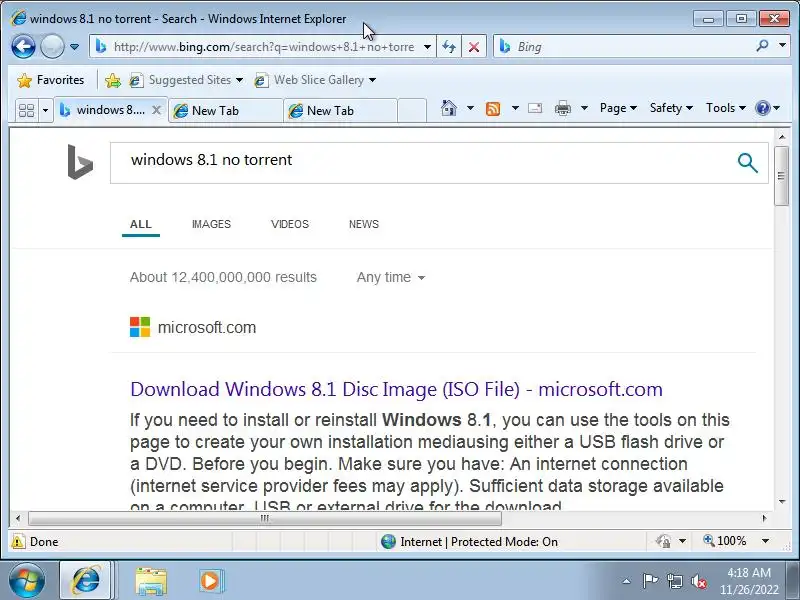
Task: Launch Windows Media Player from taskbar
Action: tap(210, 581)
